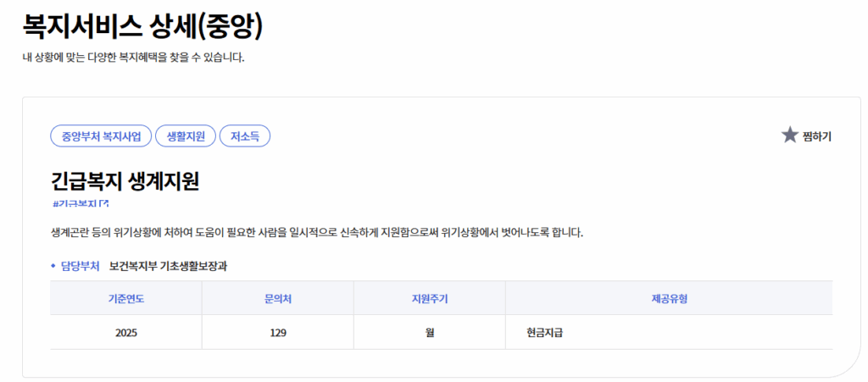The height and width of the screenshot is (382, 868).
Task: Click the 보건복지부 기초생활보장과 department text
Action: click(169, 267)
